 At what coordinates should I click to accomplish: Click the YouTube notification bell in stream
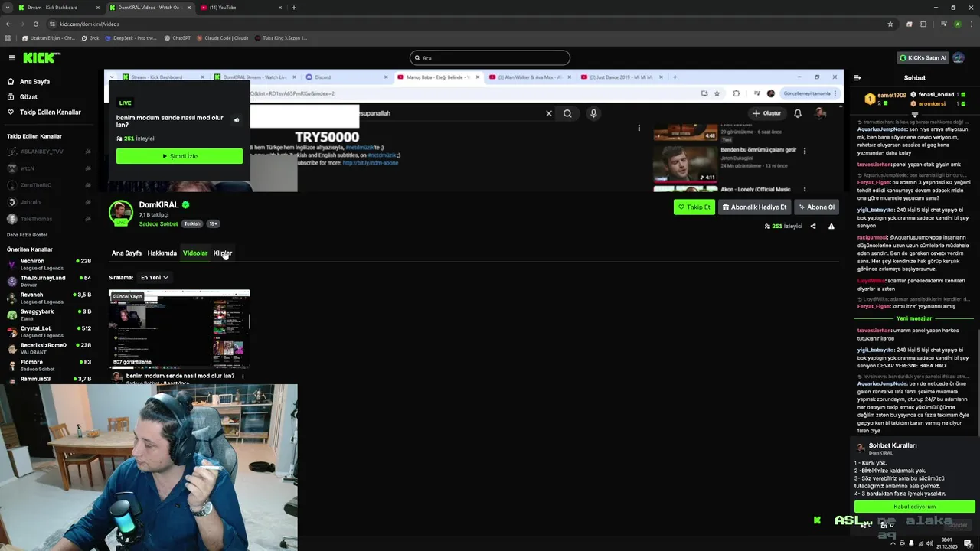[x=798, y=113]
